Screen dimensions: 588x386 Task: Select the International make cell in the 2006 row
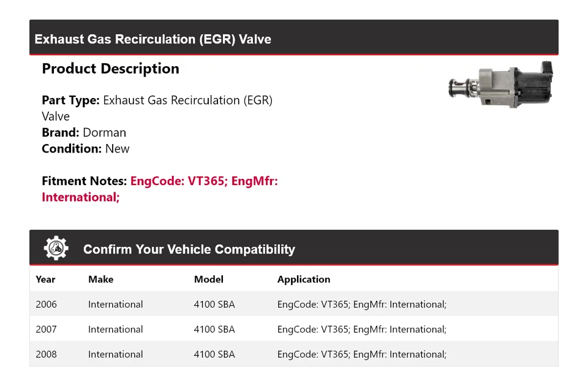click(115, 305)
